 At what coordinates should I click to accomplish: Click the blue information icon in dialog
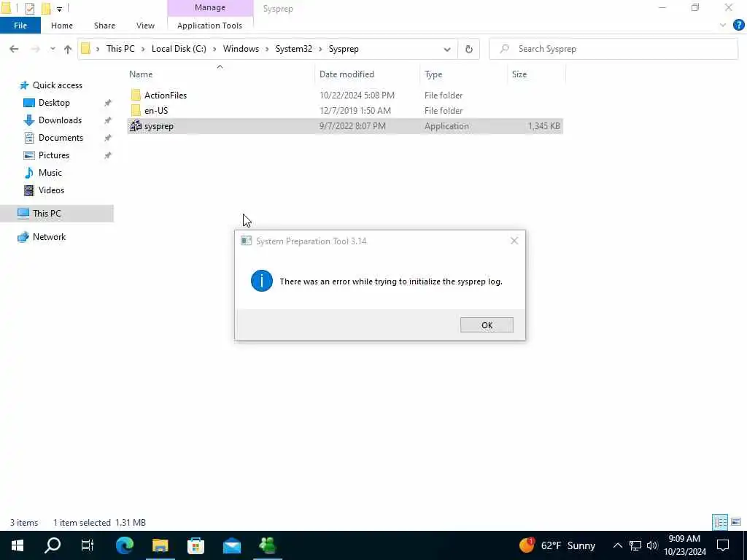coord(262,281)
